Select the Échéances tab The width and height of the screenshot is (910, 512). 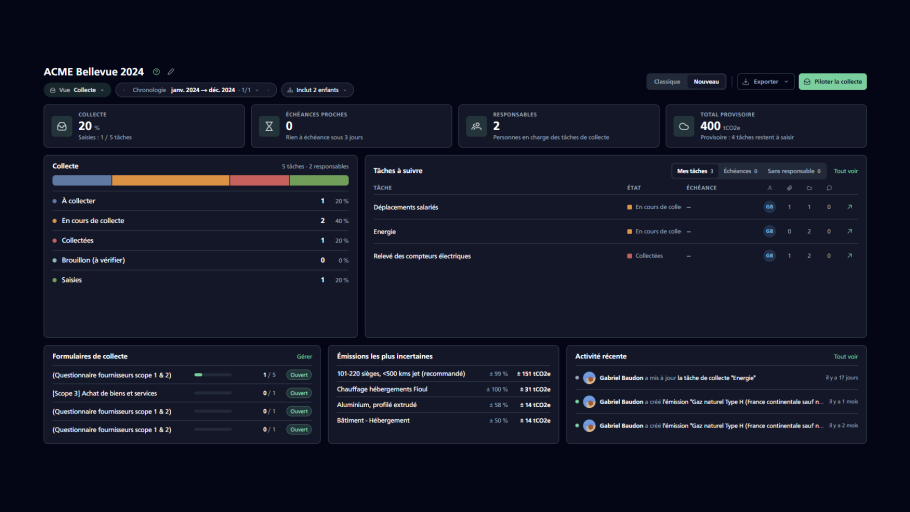click(x=740, y=171)
